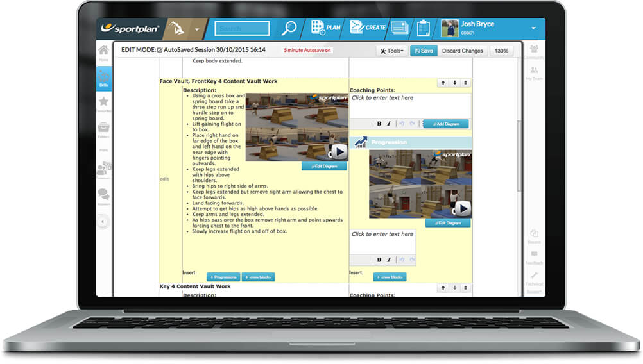Open the gymnastics sport selector icon
The height and width of the screenshot is (364, 643).
177,28
